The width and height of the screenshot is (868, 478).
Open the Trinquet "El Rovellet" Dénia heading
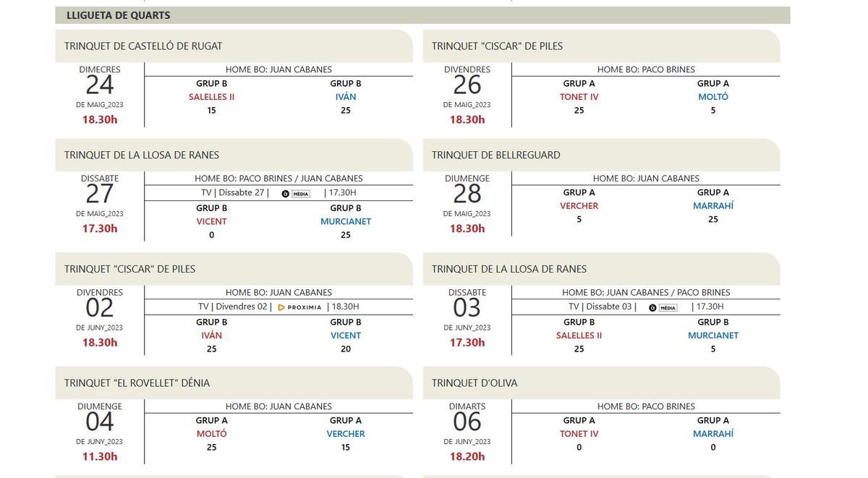[x=137, y=383]
